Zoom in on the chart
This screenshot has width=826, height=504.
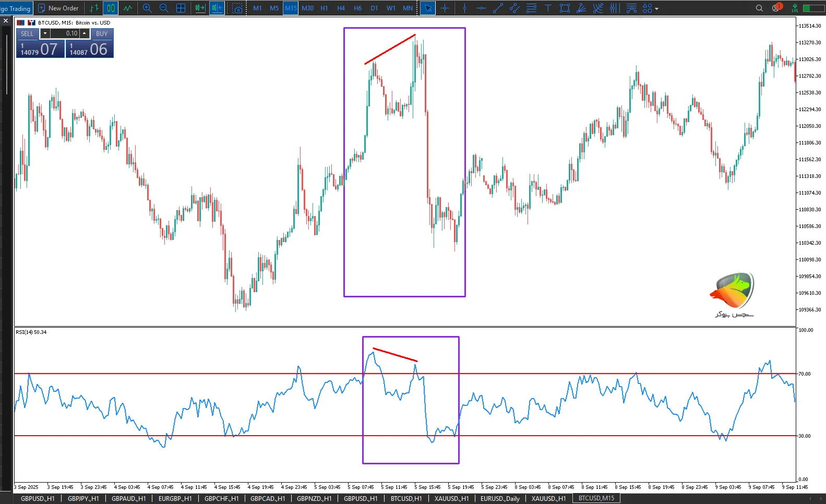pos(147,8)
